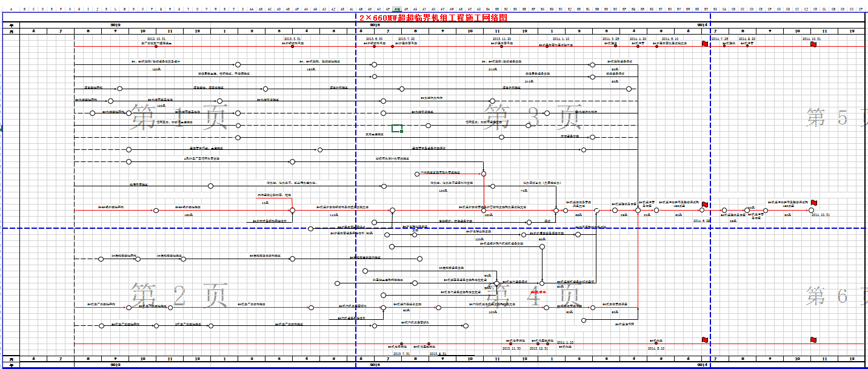Click the 第 1 页 page watermark

pyautogui.click(x=179, y=117)
